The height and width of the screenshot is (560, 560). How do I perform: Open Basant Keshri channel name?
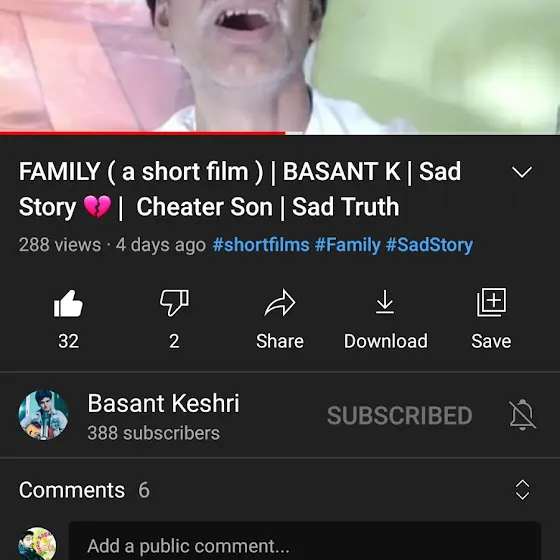click(163, 403)
